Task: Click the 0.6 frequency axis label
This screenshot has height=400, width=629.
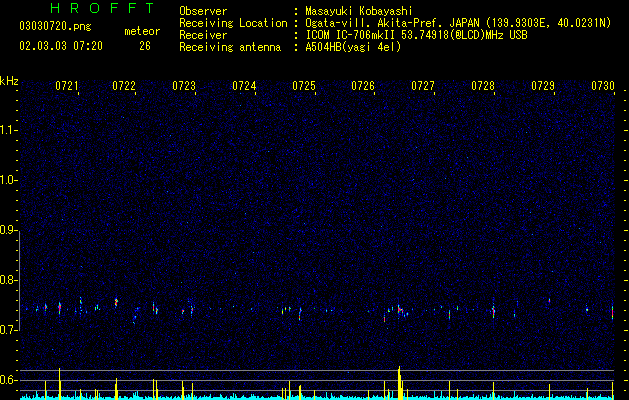Action: pos(8,380)
